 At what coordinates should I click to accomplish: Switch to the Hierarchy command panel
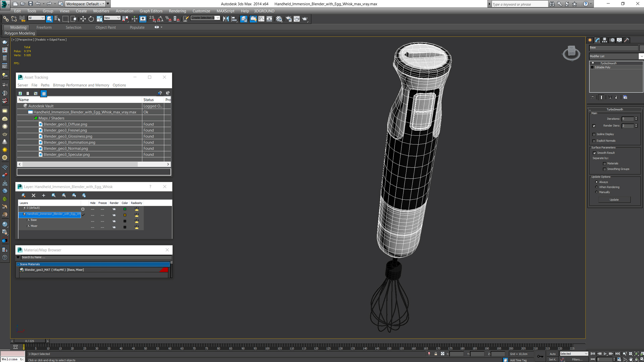(x=605, y=40)
